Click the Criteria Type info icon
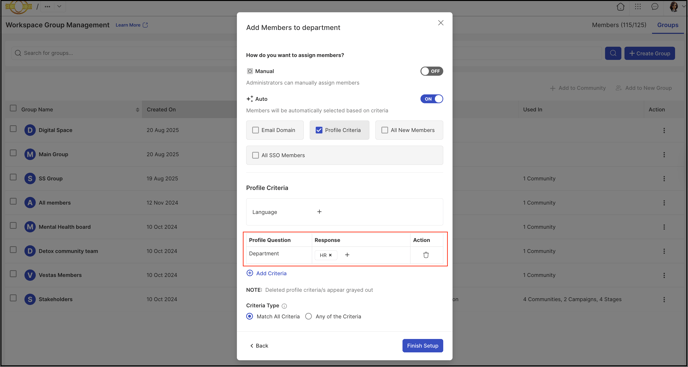The width and height of the screenshot is (688, 367). (x=284, y=306)
